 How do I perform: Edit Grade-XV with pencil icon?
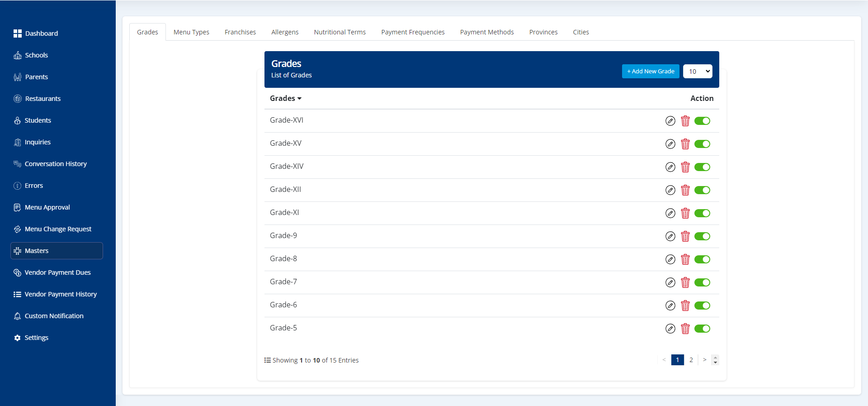[670, 144]
